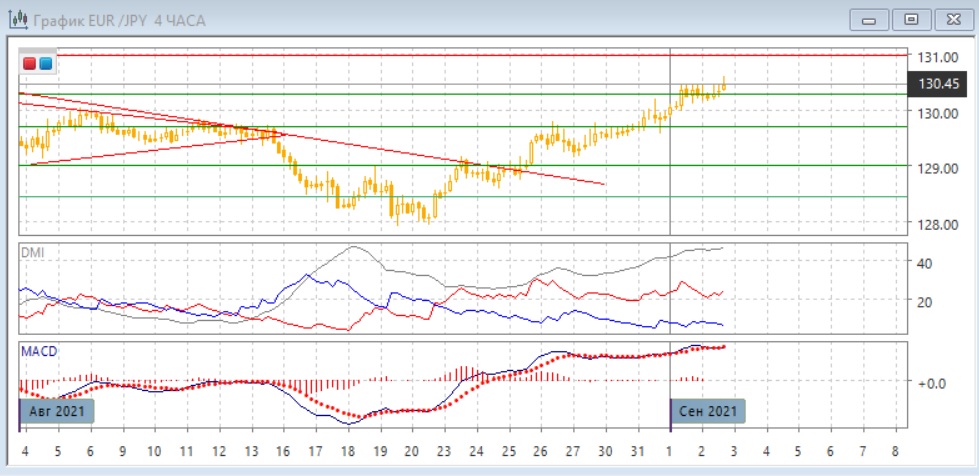Click date 16 on the time axis
The width and height of the screenshot is (979, 476).
(x=284, y=451)
